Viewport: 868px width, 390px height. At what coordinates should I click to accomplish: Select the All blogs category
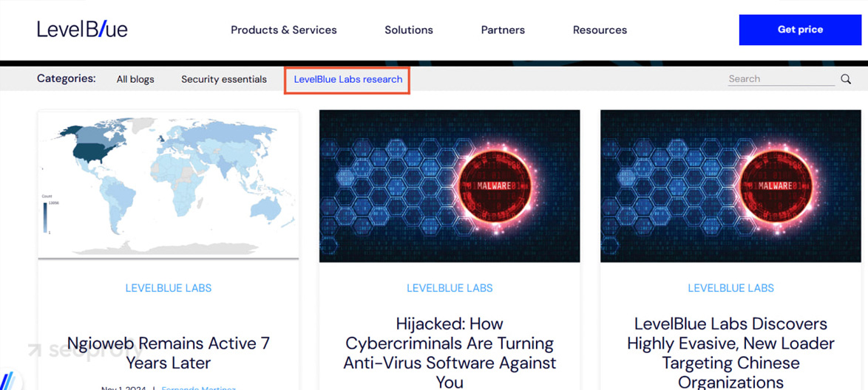pos(135,80)
